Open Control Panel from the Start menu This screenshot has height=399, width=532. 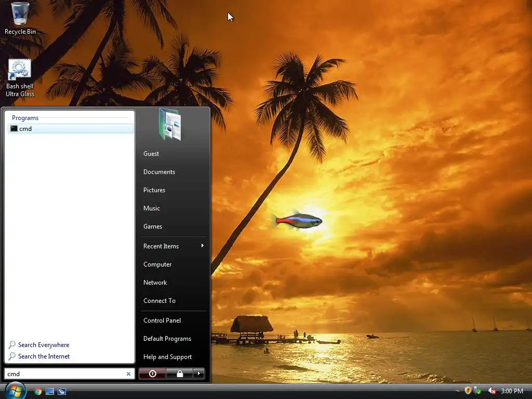(162, 321)
